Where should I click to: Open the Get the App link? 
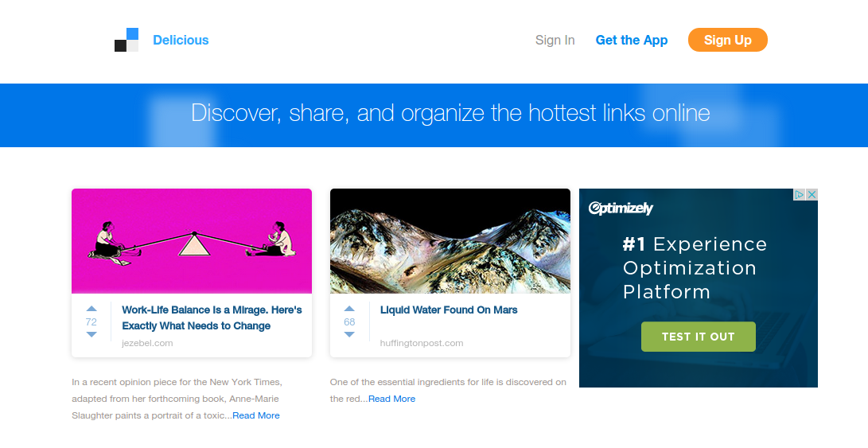[631, 40]
